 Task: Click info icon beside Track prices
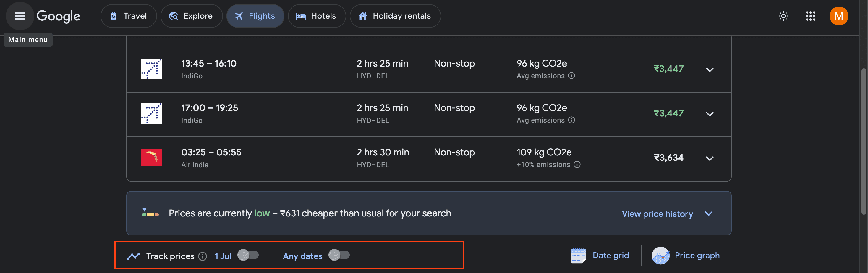click(x=203, y=256)
